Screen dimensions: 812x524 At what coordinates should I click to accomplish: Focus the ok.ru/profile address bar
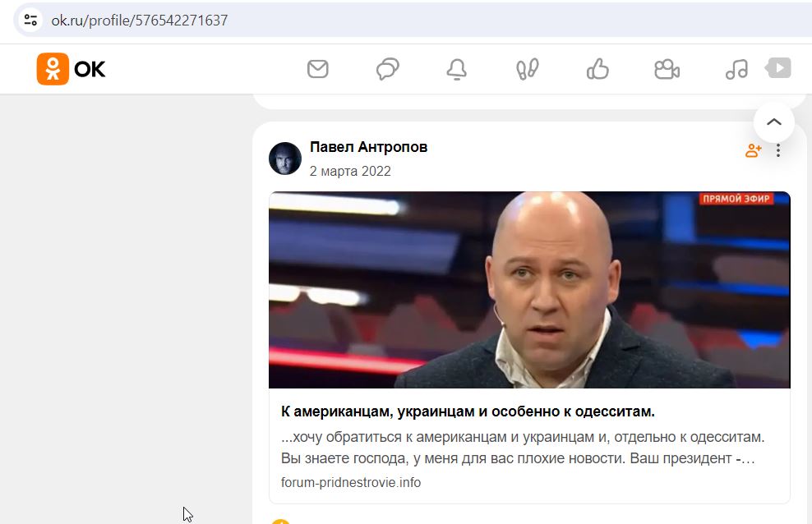(414, 21)
